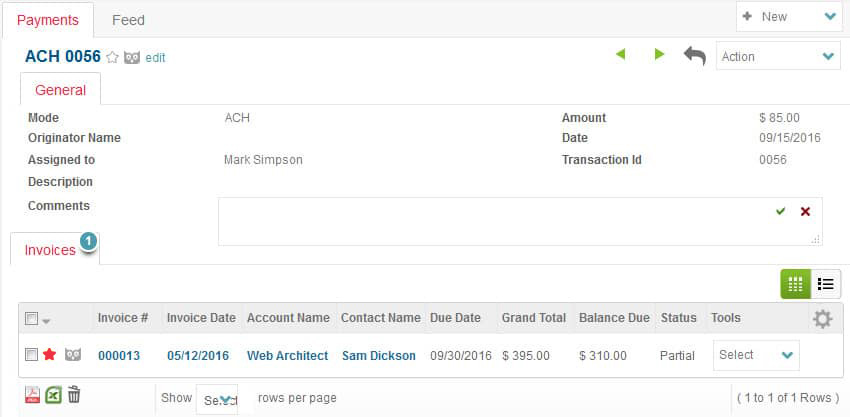This screenshot has height=417, width=850.
Task: Save comment with green checkmark
Action: [781, 211]
